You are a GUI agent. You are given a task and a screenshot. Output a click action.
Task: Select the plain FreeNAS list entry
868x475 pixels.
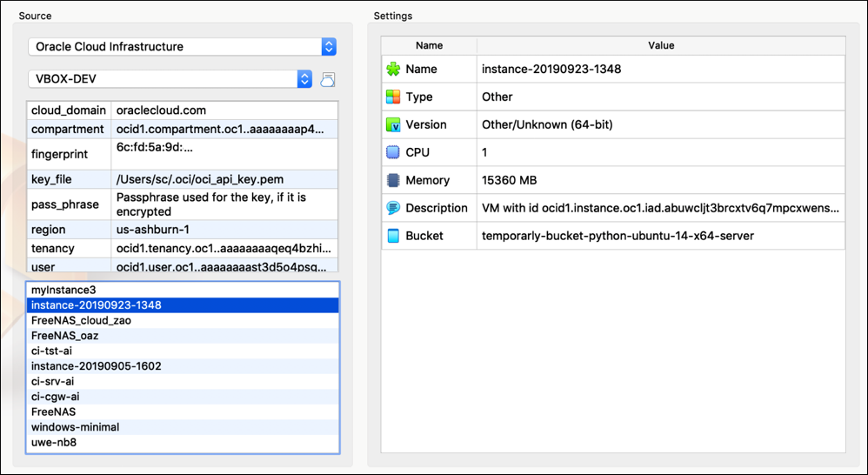(x=183, y=411)
